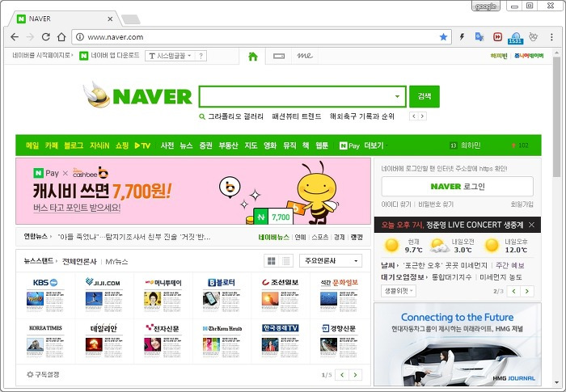
Task: Click the rectangle icon beside home tab
Action: pyautogui.click(x=279, y=56)
